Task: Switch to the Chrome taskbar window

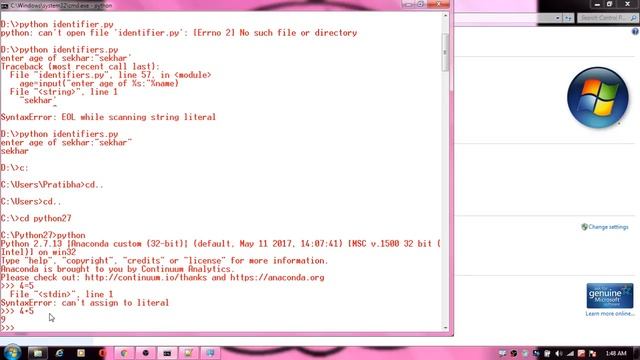Action: click(124, 353)
